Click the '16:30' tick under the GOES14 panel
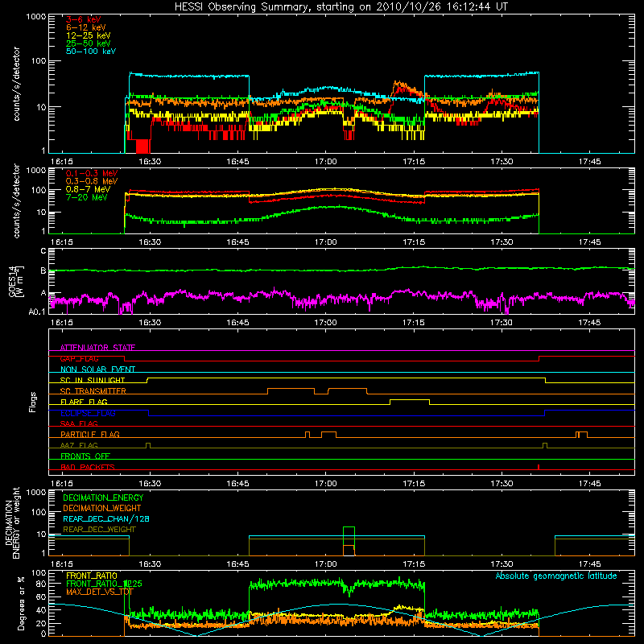 tap(150, 323)
